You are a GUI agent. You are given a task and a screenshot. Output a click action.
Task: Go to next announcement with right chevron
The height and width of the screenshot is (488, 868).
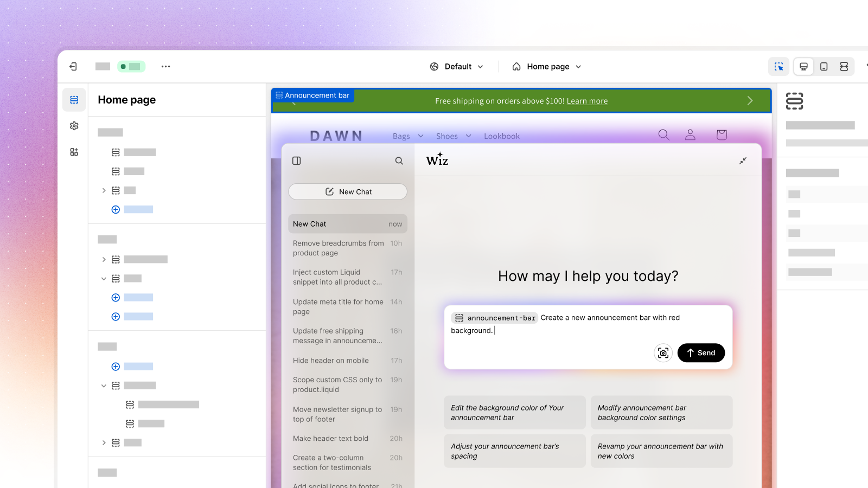click(750, 101)
